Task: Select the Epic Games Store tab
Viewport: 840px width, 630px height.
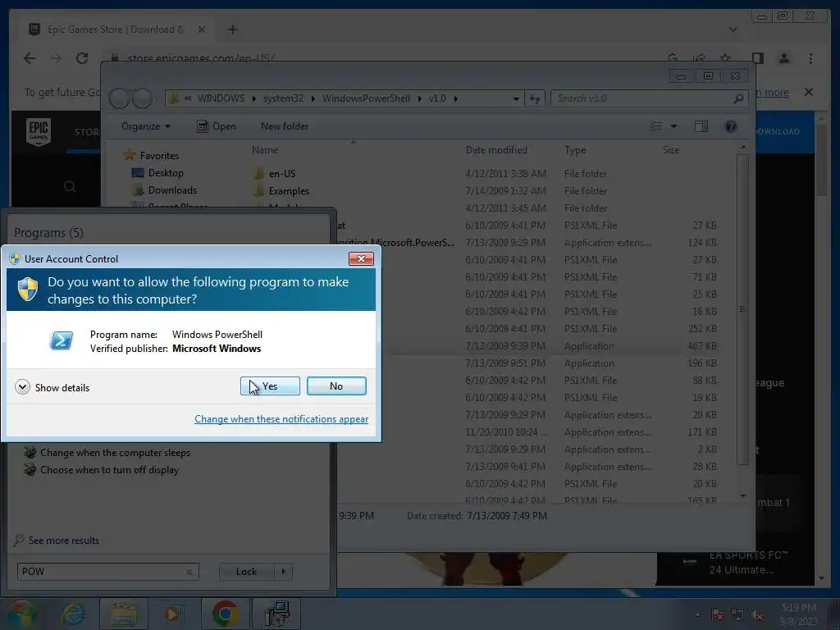Action: click(117, 29)
